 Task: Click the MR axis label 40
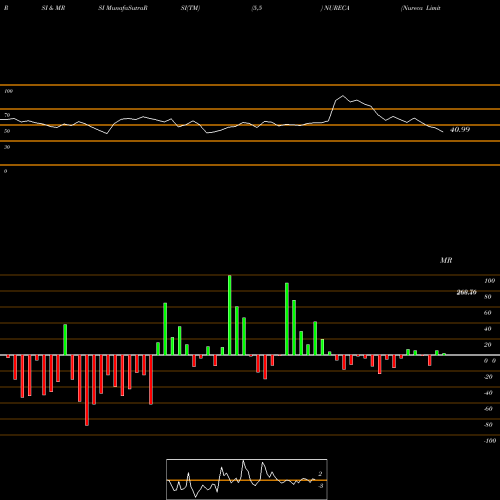pyautogui.click(x=487, y=329)
